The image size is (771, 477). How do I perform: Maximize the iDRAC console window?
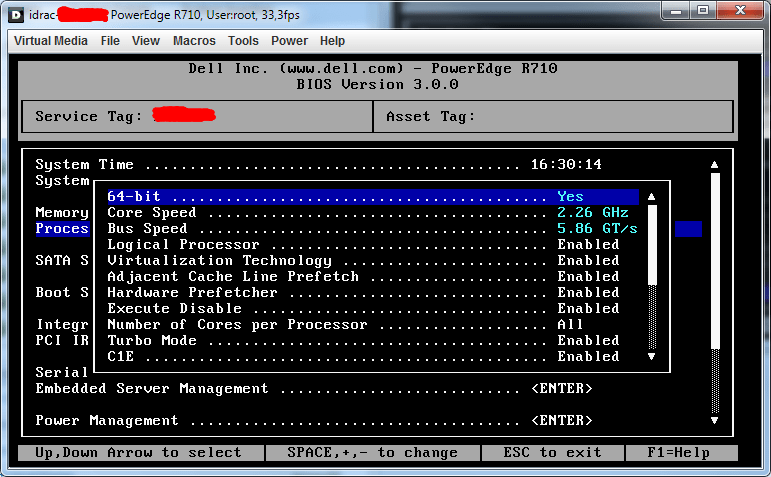703,11
